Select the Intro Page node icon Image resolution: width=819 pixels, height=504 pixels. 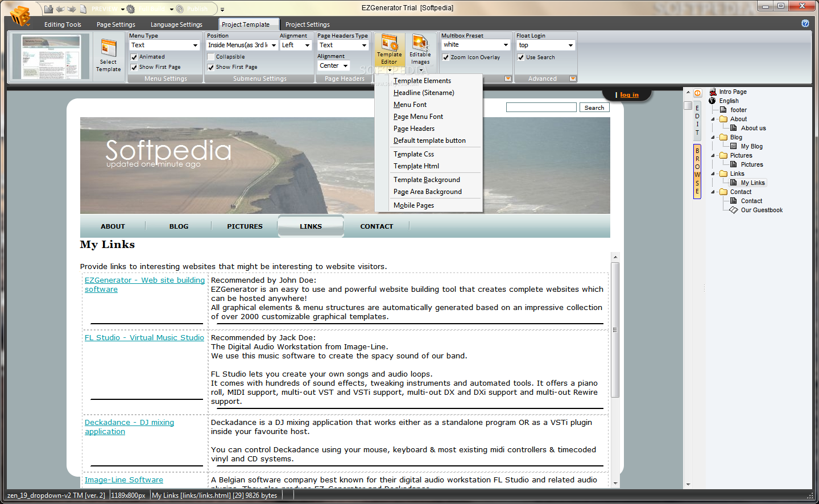click(x=713, y=92)
